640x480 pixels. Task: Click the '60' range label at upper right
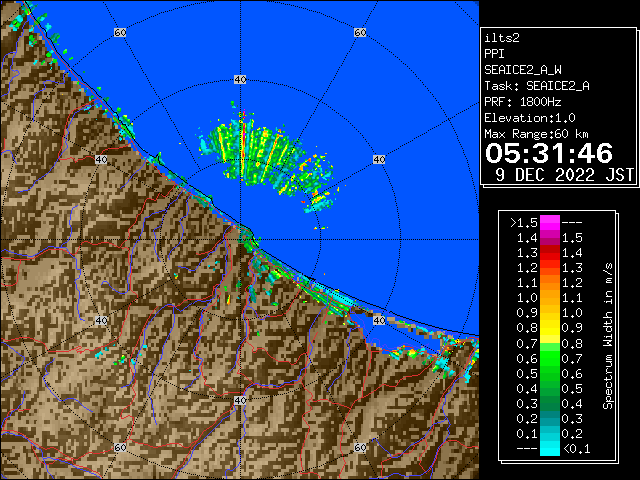(x=360, y=32)
